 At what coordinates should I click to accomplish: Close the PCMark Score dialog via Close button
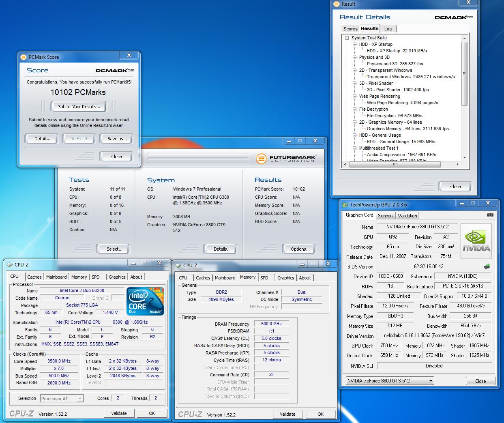(x=116, y=157)
